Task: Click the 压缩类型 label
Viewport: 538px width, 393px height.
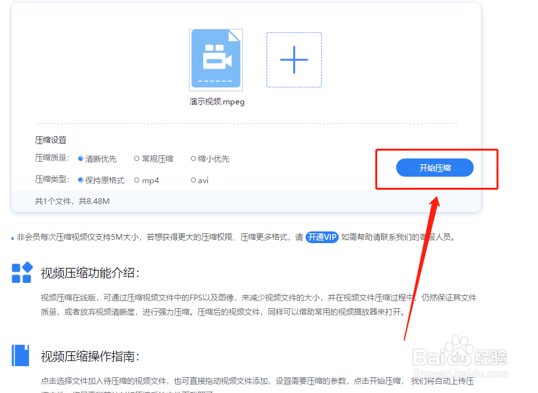Action: point(52,180)
